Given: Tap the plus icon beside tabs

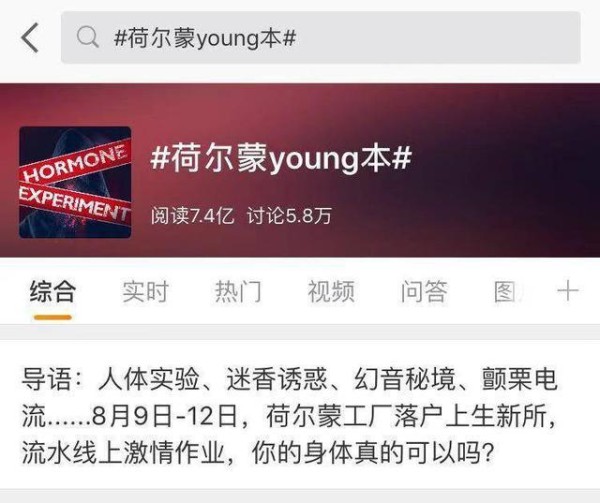Looking at the screenshot, I should (x=567, y=291).
